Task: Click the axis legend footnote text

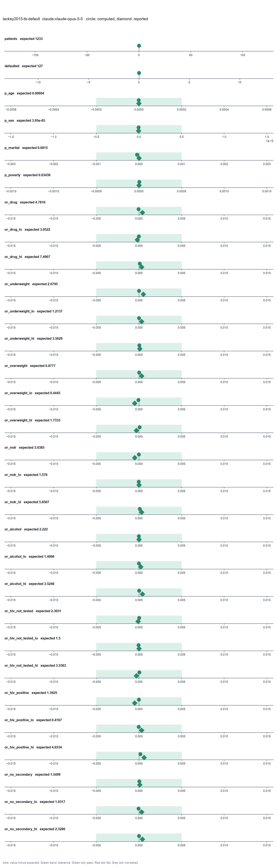Action: click(71, 863)
